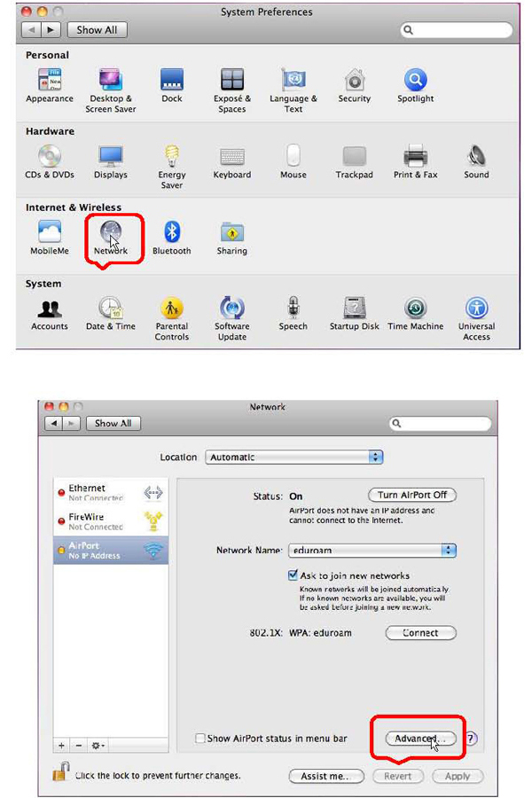Enable Show AirPort status in menu bar
Screen dimensions: 532x798
(200, 738)
